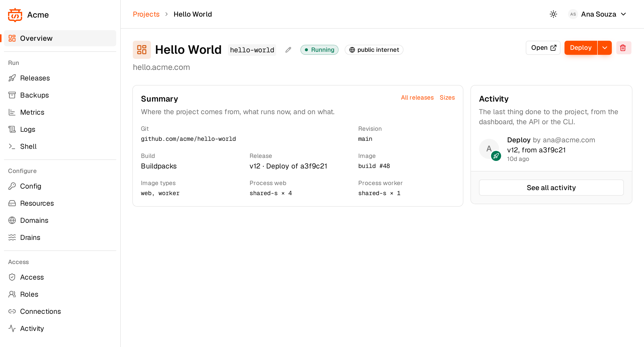The height and width of the screenshot is (347, 644).
Task: Click the Connections link icon
Action: (12, 311)
